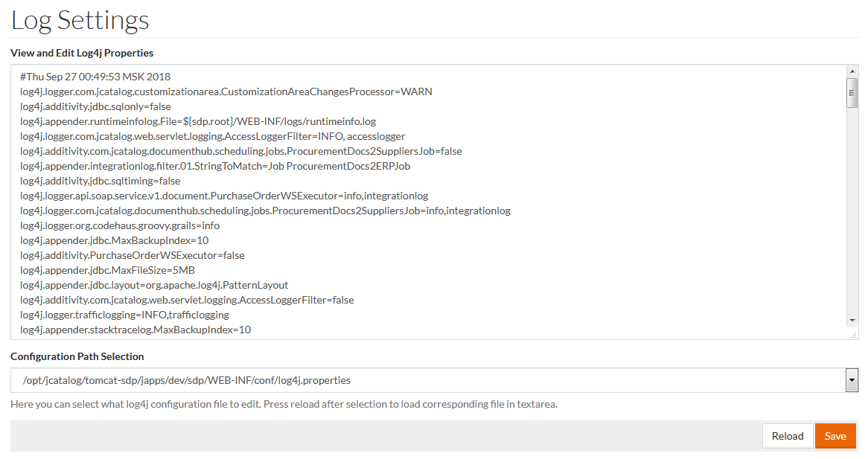Save the log4j properties
The image size is (868, 459).
(835, 436)
